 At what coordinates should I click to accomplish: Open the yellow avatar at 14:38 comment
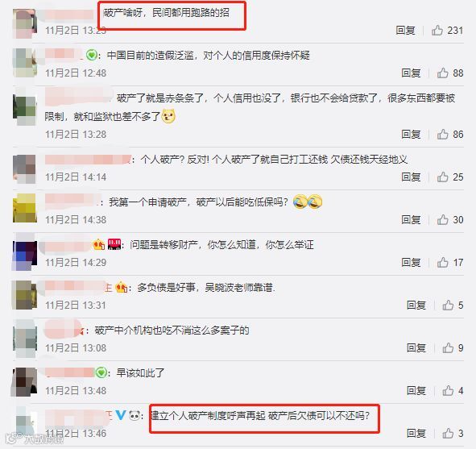25,208
